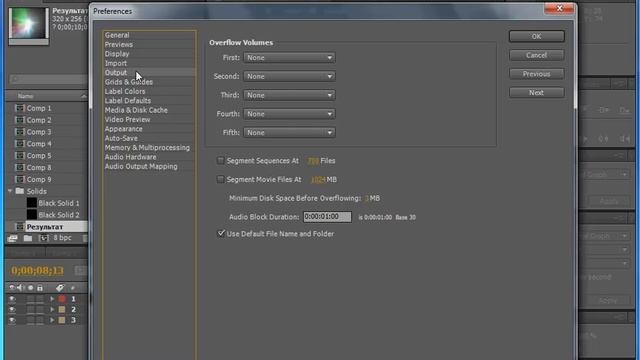Click the Segment Movie Files MB value
The width and height of the screenshot is (640, 360).
click(318, 180)
